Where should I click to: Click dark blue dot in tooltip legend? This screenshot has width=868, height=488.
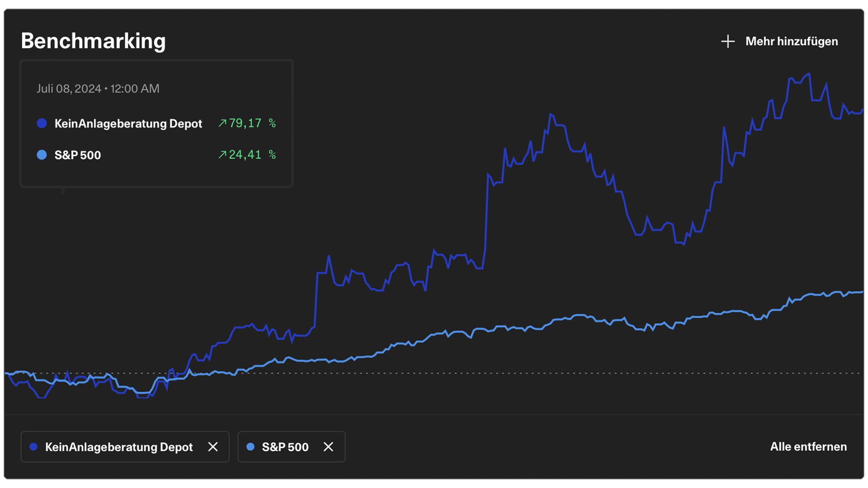pos(42,123)
